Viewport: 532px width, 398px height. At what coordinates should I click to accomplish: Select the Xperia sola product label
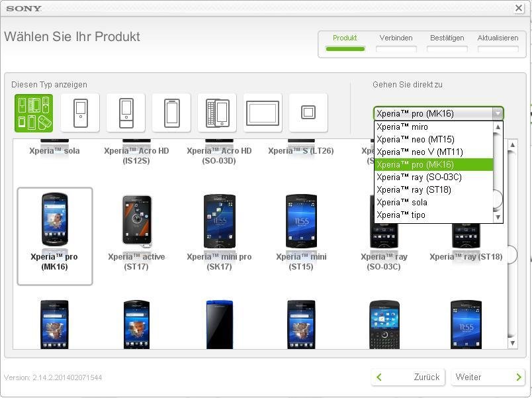pos(54,151)
